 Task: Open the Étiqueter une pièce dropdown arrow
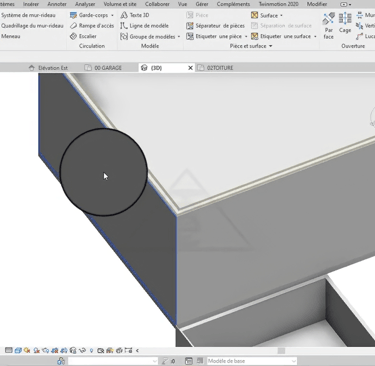(246, 36)
